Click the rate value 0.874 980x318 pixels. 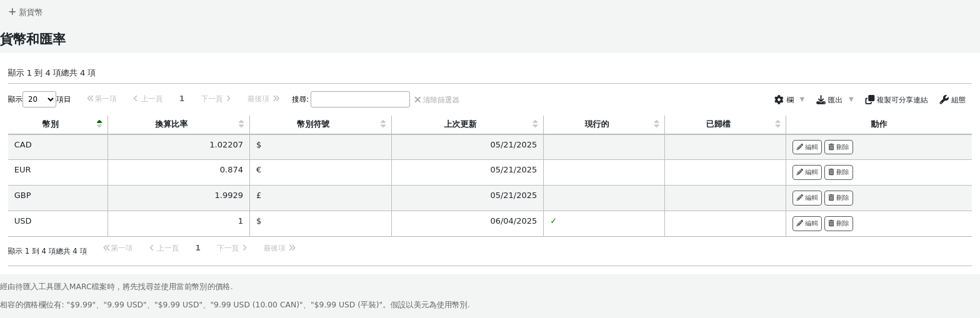231,170
